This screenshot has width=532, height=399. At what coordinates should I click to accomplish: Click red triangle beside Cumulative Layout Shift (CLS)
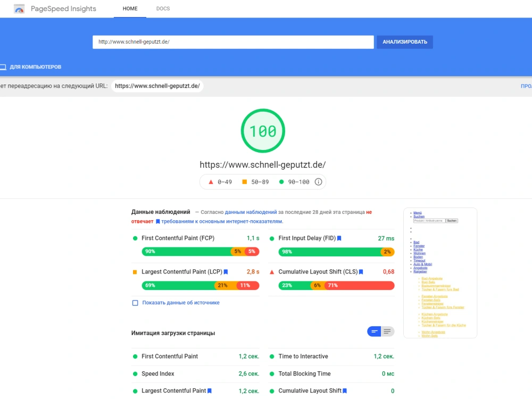click(272, 272)
